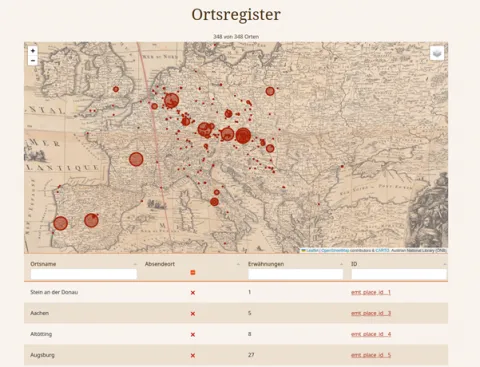
Task: Toggle the Absendeort tri-state filter checkbox
Action: (x=192, y=272)
